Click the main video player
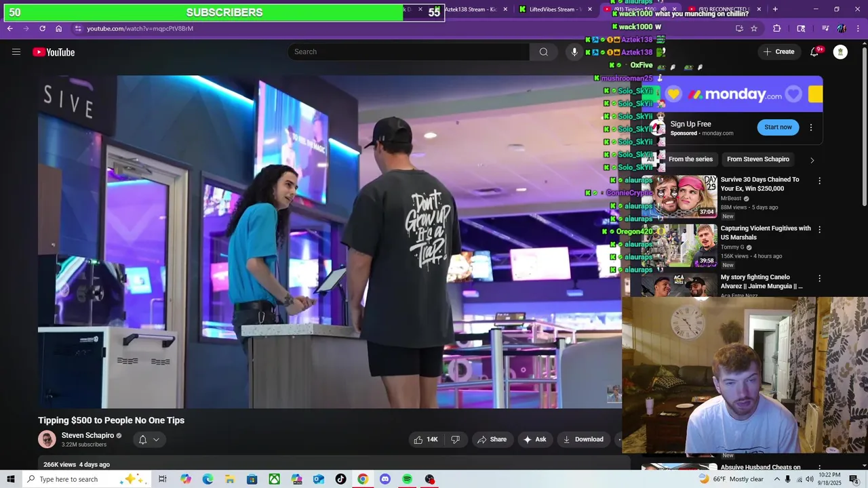 [x=330, y=241]
